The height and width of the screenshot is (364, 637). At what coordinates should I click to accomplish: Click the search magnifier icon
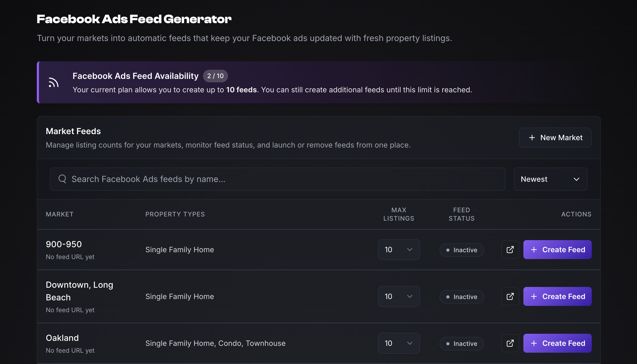[62, 179]
